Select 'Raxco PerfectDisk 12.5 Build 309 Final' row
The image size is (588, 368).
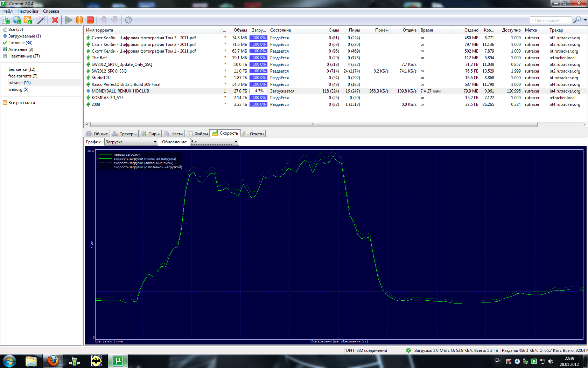pyautogui.click(x=335, y=84)
